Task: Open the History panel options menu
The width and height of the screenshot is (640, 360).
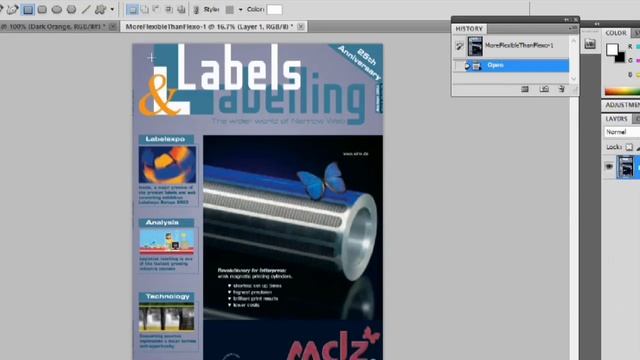Action: click(572, 28)
